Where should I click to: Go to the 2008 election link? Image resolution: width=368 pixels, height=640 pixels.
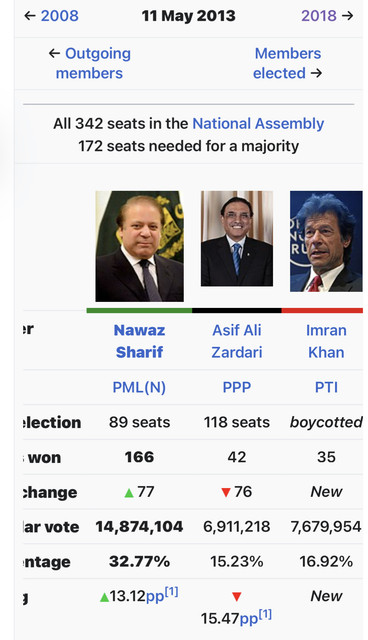[x=60, y=16]
